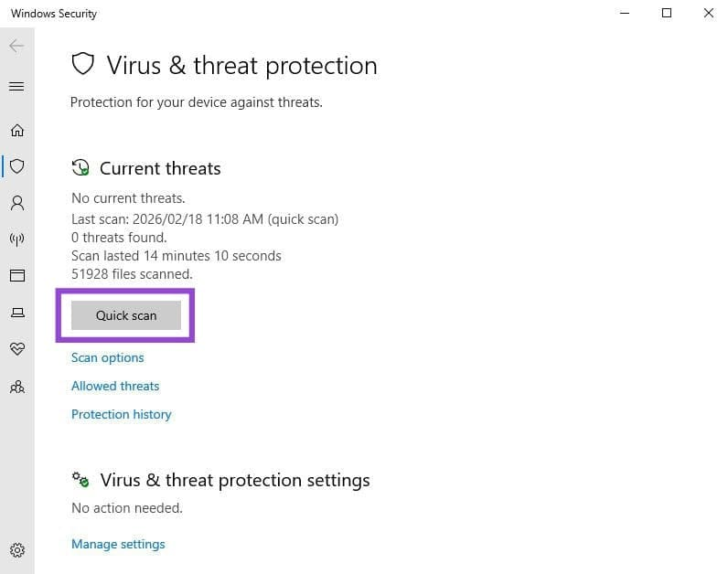Start a Quick scan
Screen dimensions: 728x574
click(x=126, y=315)
